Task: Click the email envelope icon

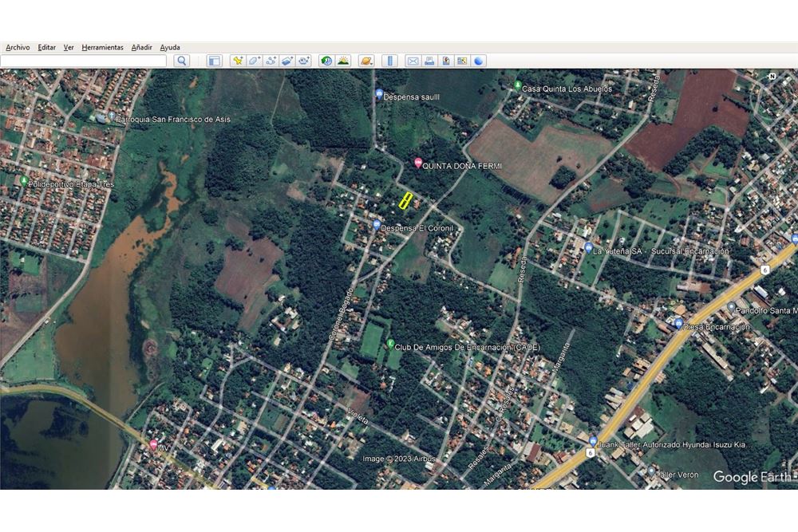Action: (x=413, y=61)
